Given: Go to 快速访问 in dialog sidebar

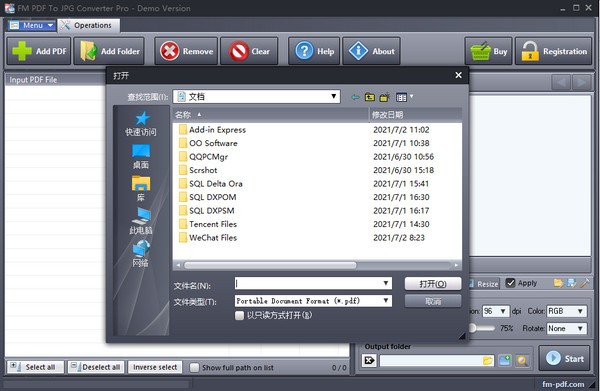Looking at the screenshot, I should click(141, 124).
